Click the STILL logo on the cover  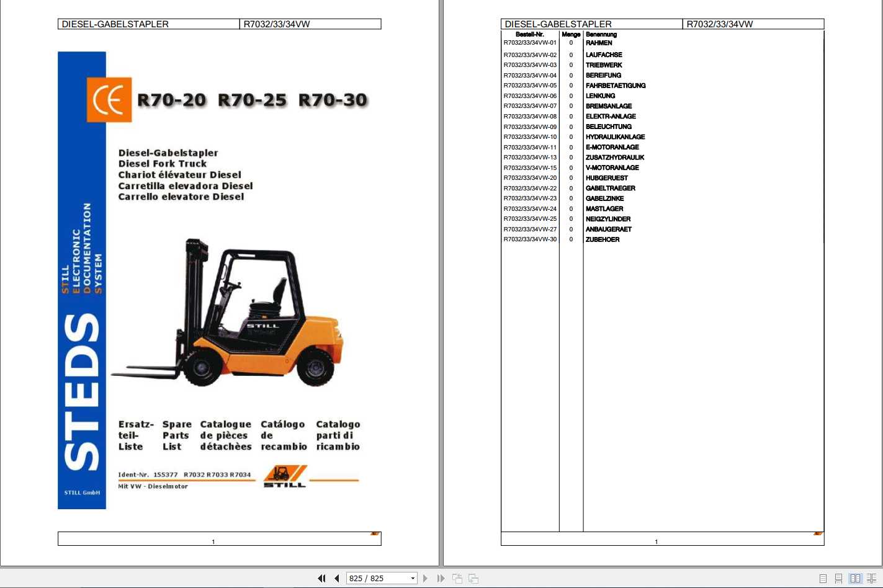[285, 476]
